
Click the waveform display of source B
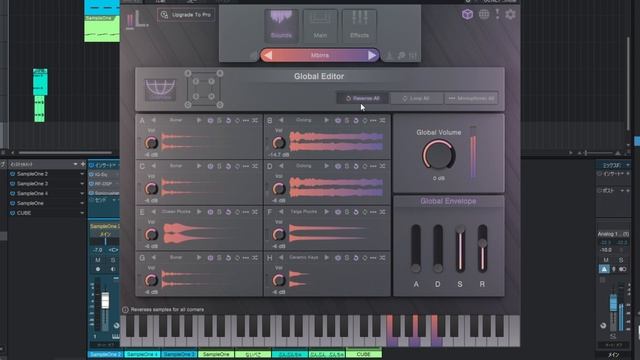pyautogui.click(x=336, y=141)
